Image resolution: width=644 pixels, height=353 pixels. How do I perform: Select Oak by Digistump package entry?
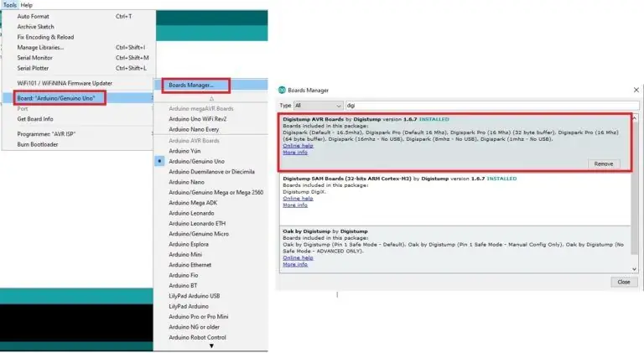coord(455,249)
